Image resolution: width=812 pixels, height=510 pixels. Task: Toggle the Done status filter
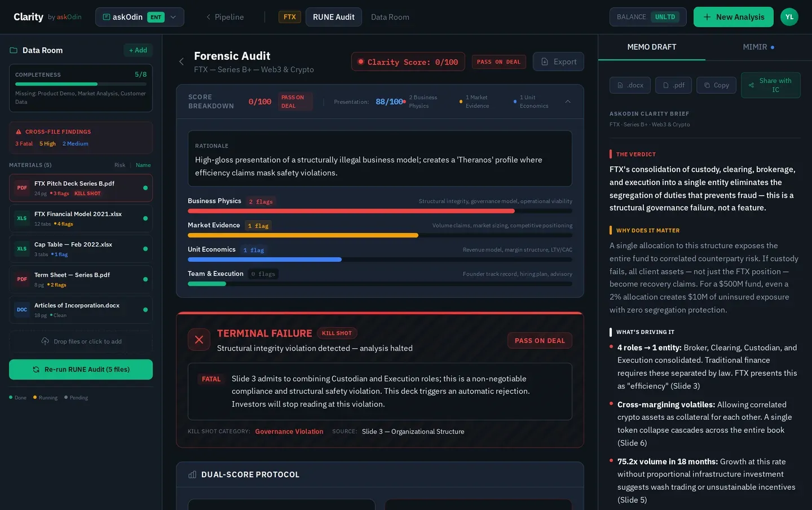pyautogui.click(x=17, y=398)
